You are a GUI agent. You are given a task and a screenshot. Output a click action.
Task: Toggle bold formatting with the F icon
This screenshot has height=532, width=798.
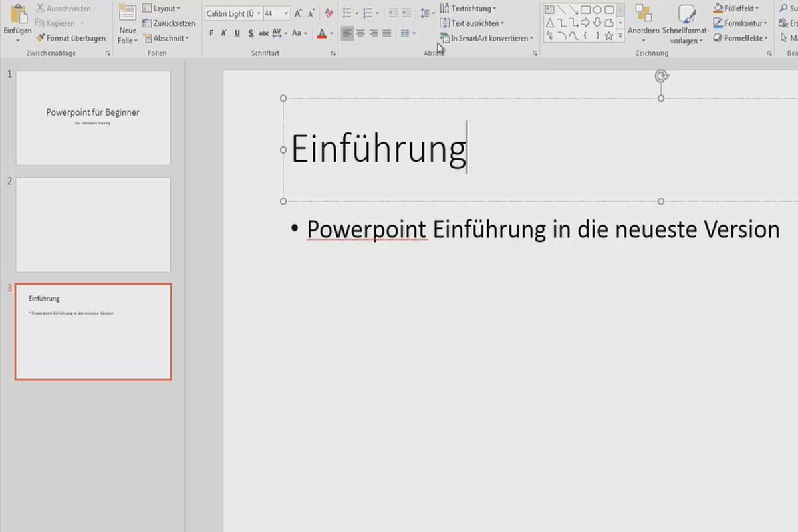211,32
